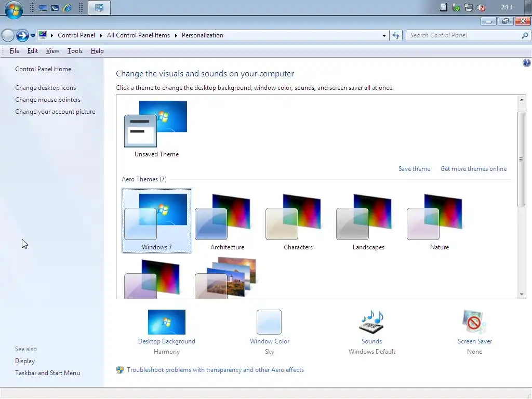Open Desktop Background Harmony settings
The height and width of the screenshot is (399, 532).
[x=167, y=332]
